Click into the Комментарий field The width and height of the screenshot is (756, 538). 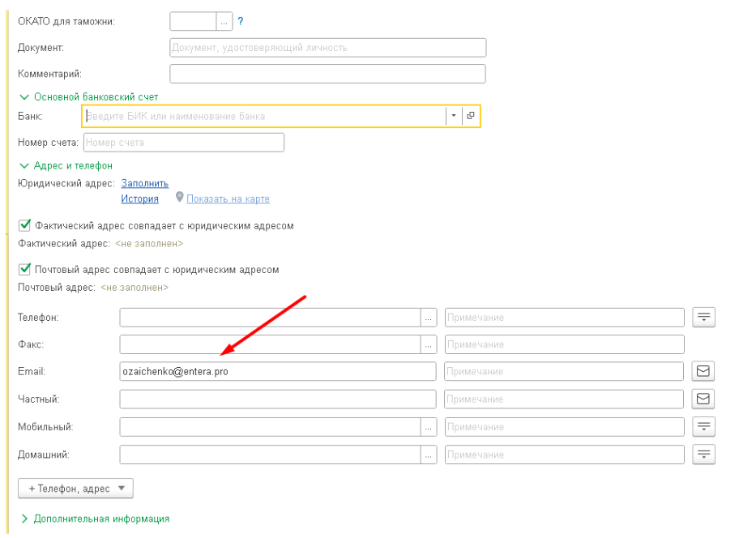(x=328, y=74)
